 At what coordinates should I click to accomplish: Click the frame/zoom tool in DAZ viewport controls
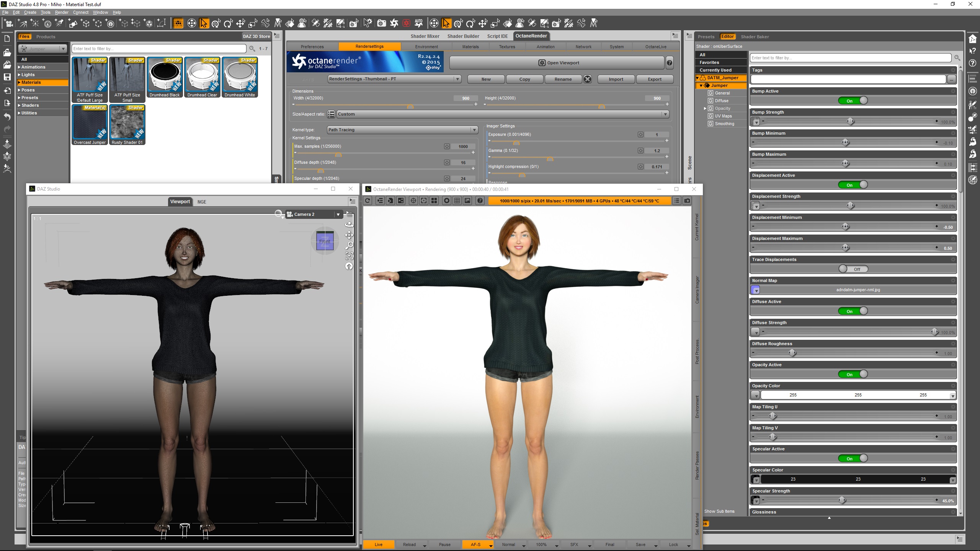349,256
